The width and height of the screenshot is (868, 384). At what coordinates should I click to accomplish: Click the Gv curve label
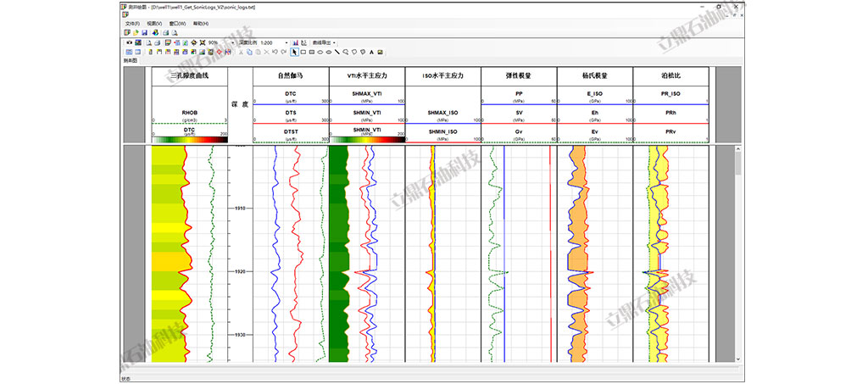(520, 131)
